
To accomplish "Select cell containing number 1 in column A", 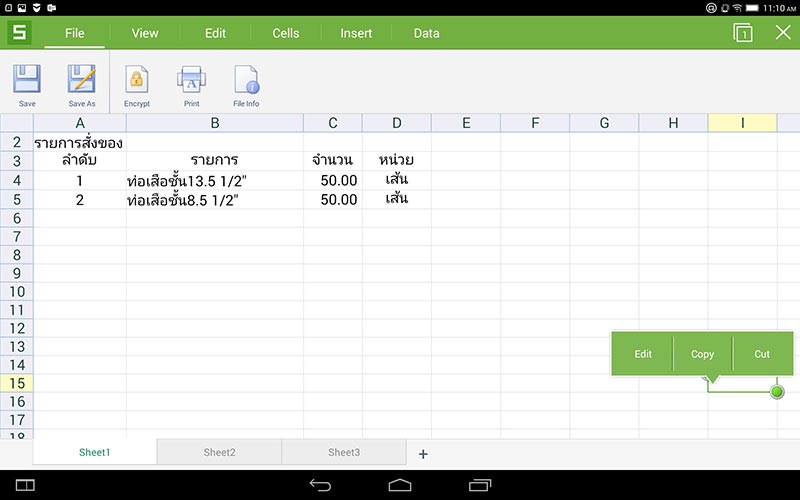I will click(80, 181).
